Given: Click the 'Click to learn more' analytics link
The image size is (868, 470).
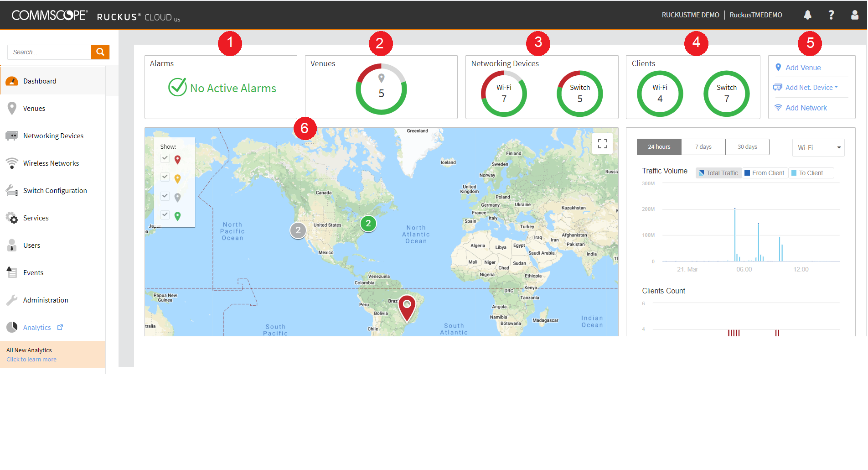Looking at the screenshot, I should coord(31,360).
